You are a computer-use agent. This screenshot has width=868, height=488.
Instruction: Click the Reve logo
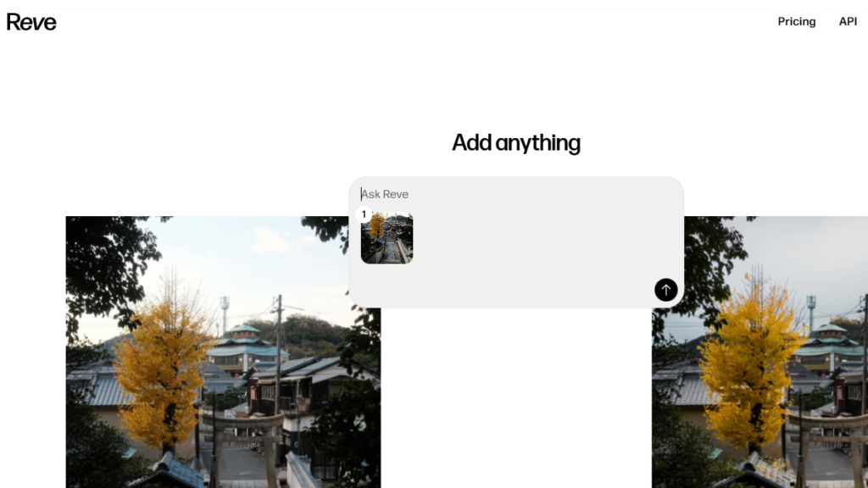[31, 21]
